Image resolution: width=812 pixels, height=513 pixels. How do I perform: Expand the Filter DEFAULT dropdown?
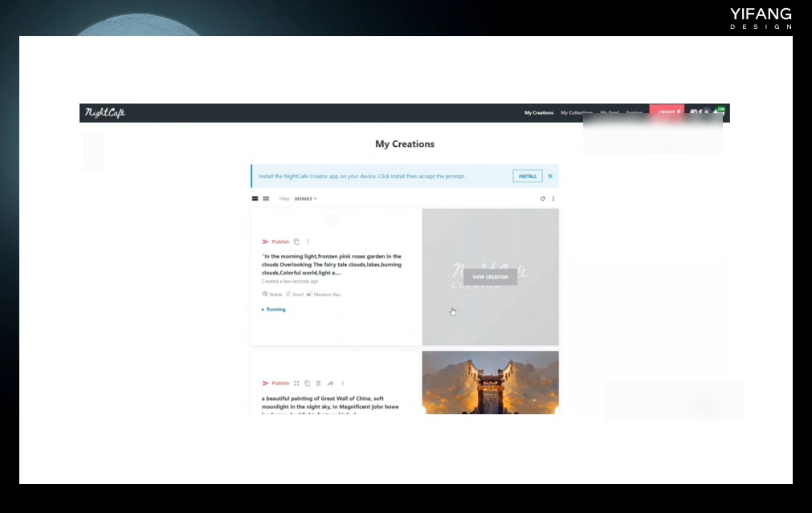point(305,198)
